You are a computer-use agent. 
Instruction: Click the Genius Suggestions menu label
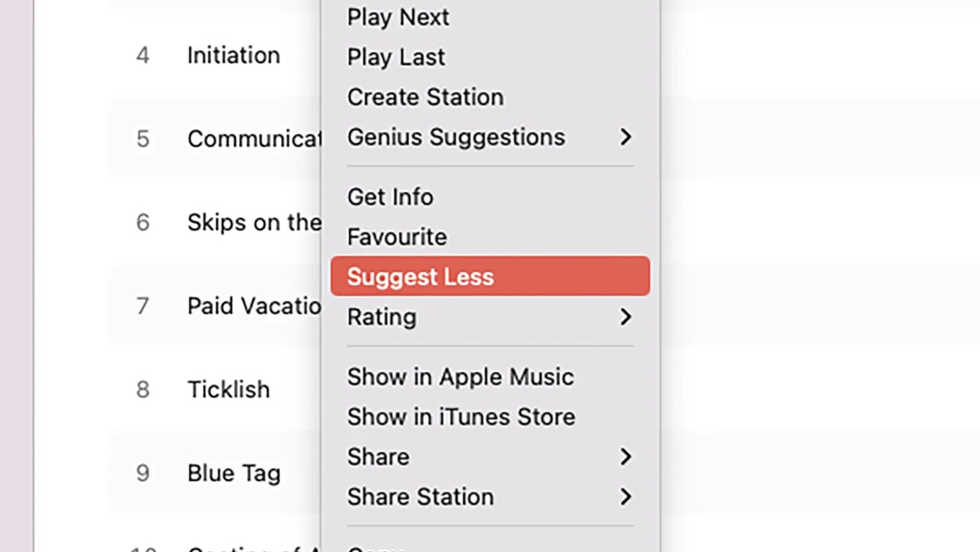tap(456, 137)
